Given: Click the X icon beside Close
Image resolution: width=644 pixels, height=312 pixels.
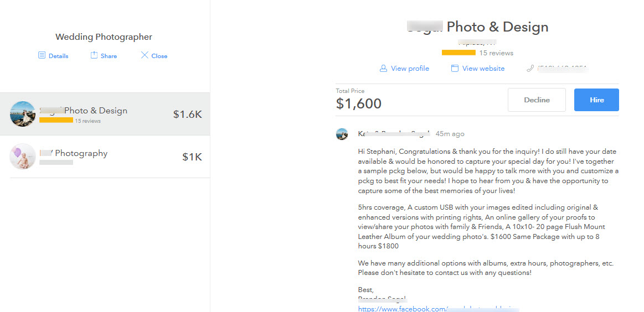Looking at the screenshot, I should [x=145, y=55].
